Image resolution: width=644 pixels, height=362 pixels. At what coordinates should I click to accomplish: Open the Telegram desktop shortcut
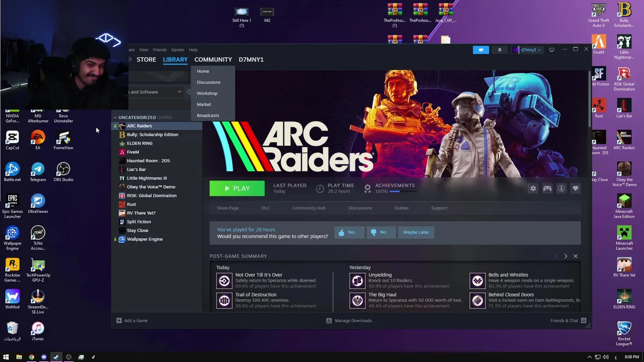point(38,172)
